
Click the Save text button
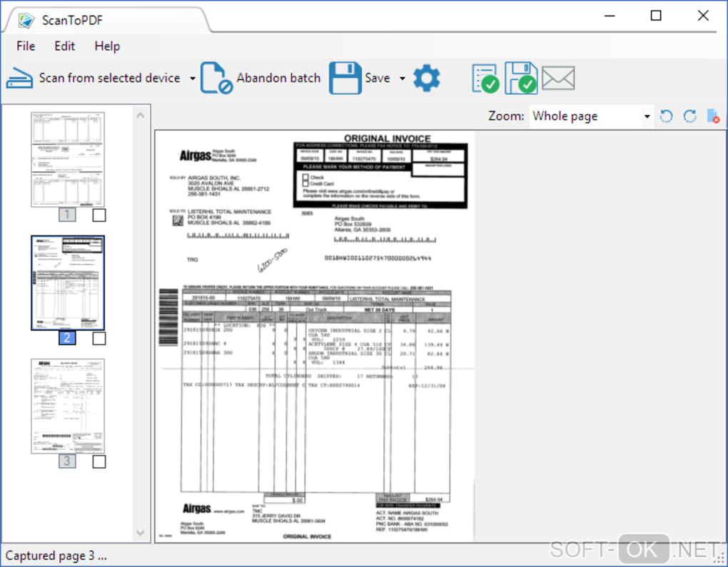[378, 78]
